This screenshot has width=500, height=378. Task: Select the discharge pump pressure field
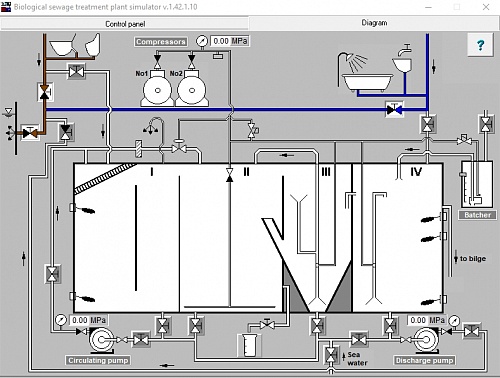point(427,320)
